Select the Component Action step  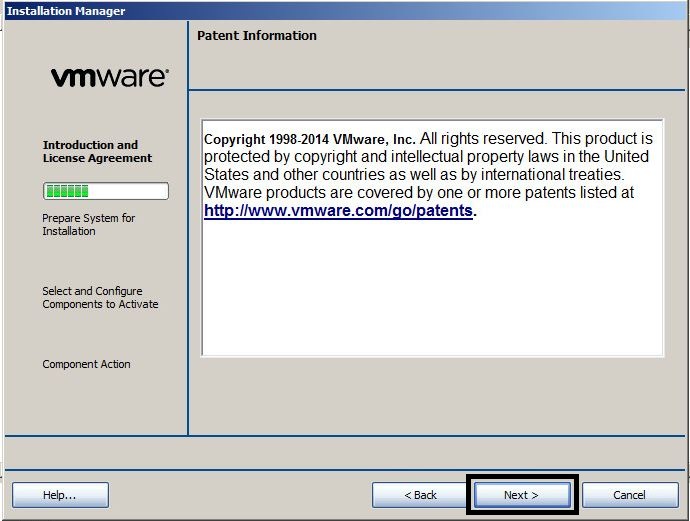86,364
